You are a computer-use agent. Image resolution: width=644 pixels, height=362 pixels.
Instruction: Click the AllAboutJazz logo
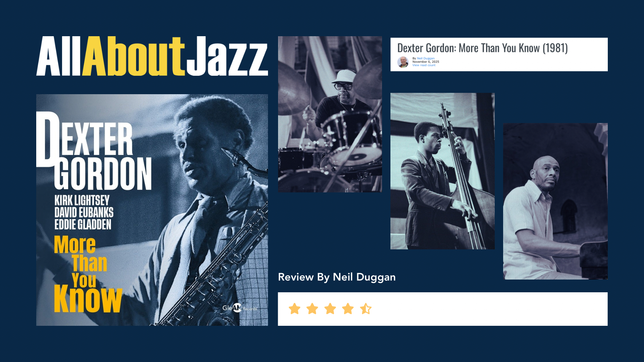point(152,56)
